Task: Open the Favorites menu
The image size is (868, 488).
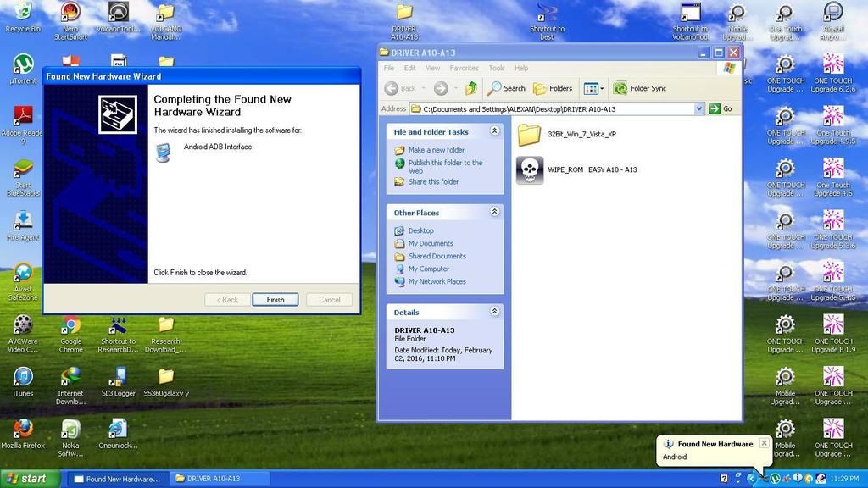Action: pyautogui.click(x=464, y=68)
